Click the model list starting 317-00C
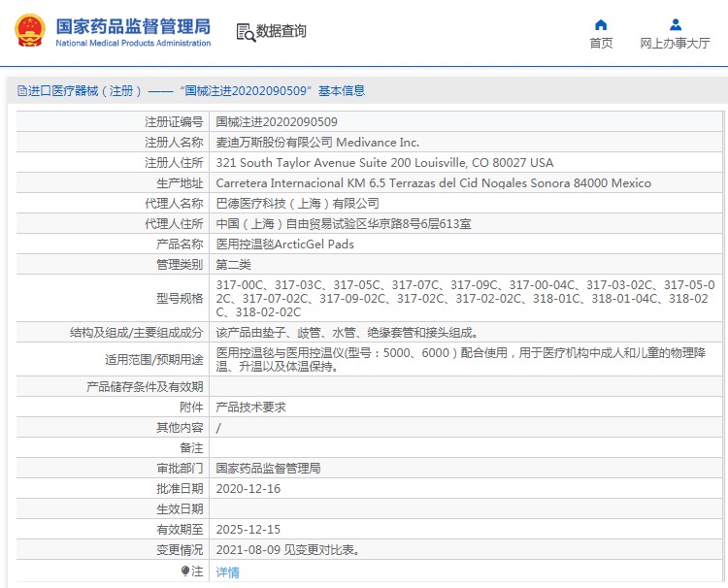Image resolution: width=728 pixels, height=588 pixels. [465, 299]
